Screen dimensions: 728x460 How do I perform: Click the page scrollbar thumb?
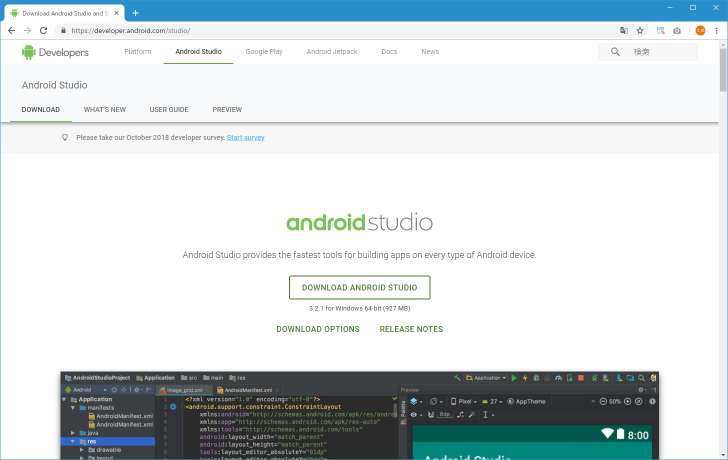pyautogui.click(x=723, y=70)
